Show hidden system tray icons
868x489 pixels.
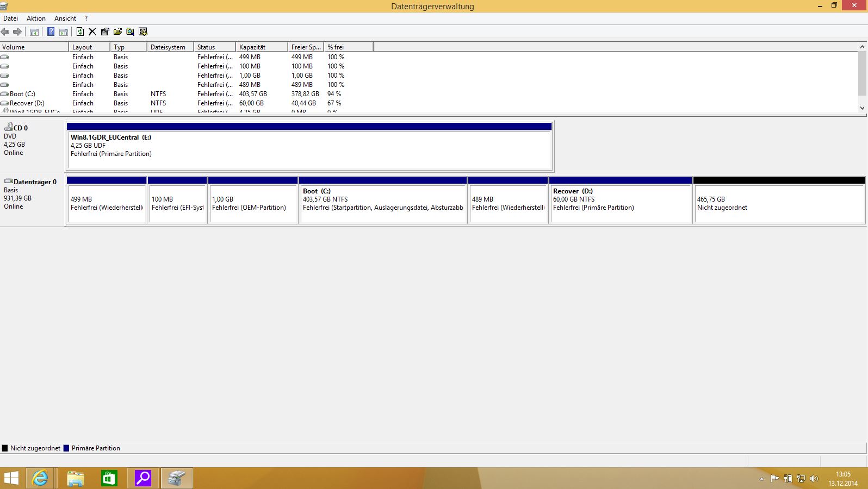(761, 479)
